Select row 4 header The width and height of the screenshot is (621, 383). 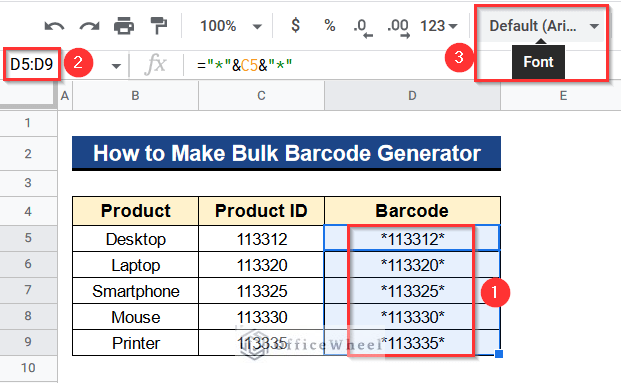tap(28, 211)
